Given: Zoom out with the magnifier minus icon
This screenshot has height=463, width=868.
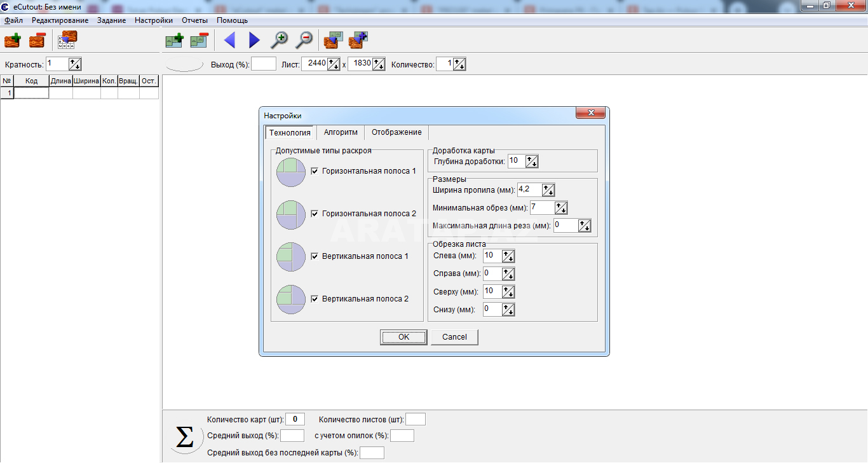Looking at the screenshot, I should pos(304,41).
